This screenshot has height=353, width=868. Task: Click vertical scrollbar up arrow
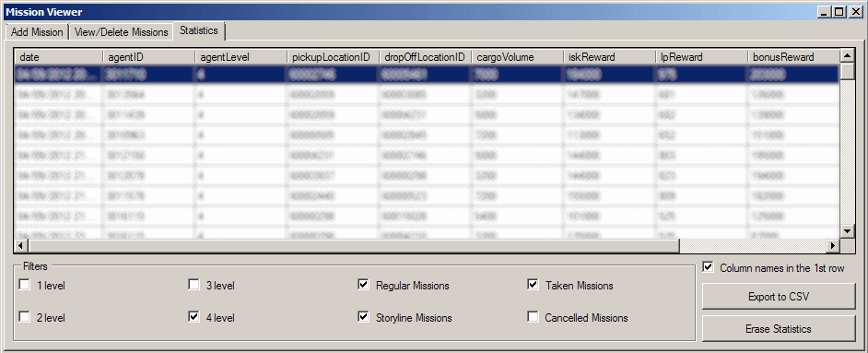point(847,56)
